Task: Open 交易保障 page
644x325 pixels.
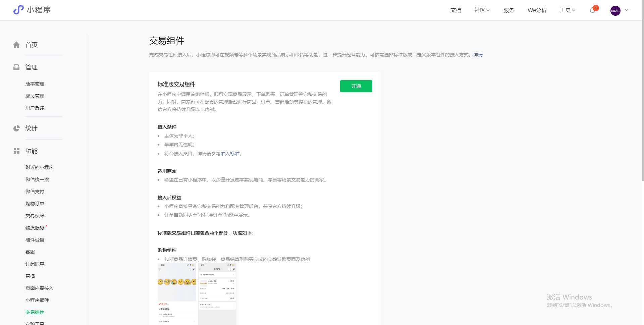Action: 35,216
